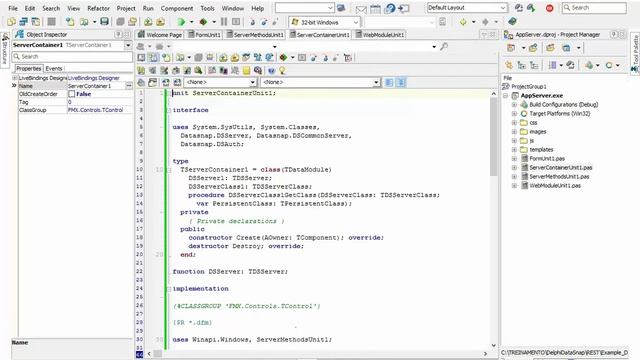This screenshot has width=640, height=360.
Task: Switch to the ServerMethodsUnit1 tab
Action: 255,35
